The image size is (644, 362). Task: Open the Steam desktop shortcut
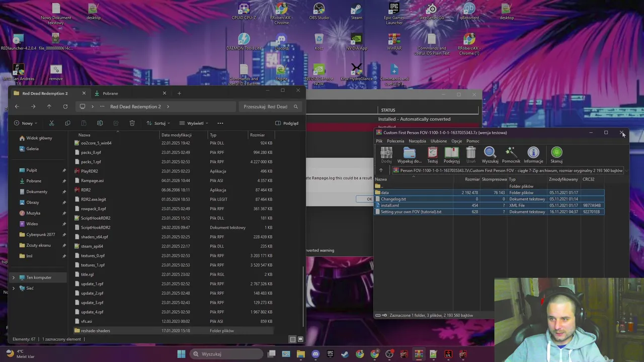(357, 12)
